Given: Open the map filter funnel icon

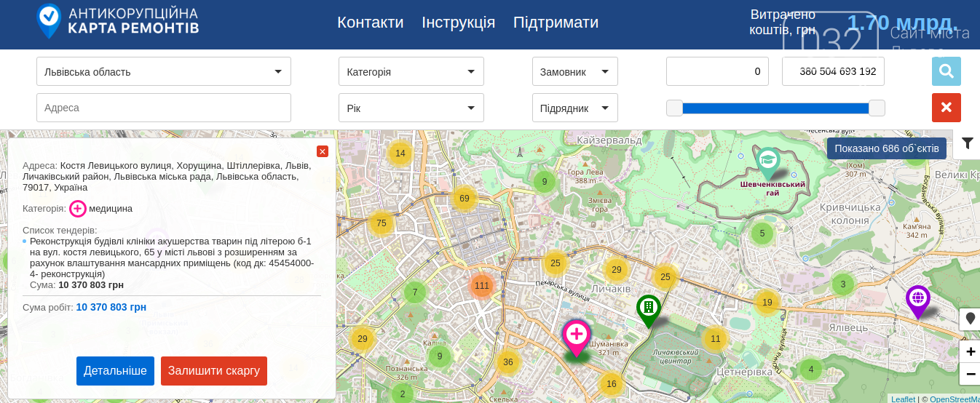Looking at the screenshot, I should click(967, 143).
